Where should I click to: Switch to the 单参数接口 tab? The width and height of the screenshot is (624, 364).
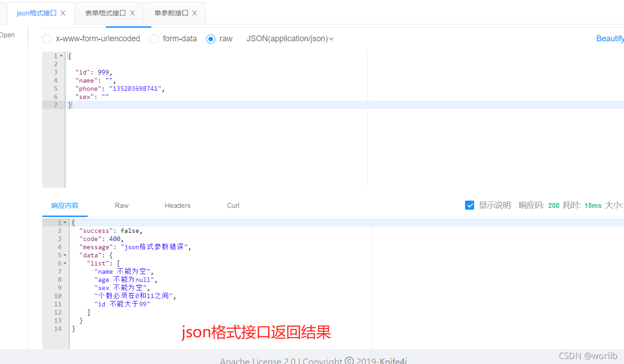point(171,13)
